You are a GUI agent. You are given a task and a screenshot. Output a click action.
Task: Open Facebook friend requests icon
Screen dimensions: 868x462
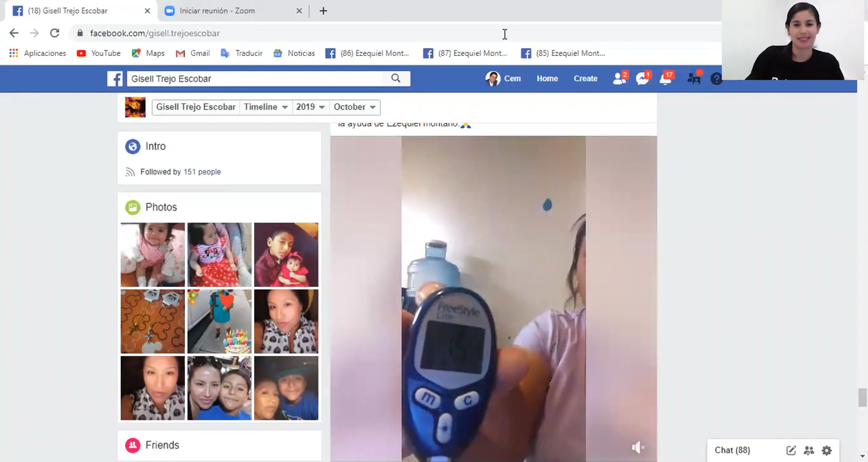pyautogui.click(x=619, y=78)
